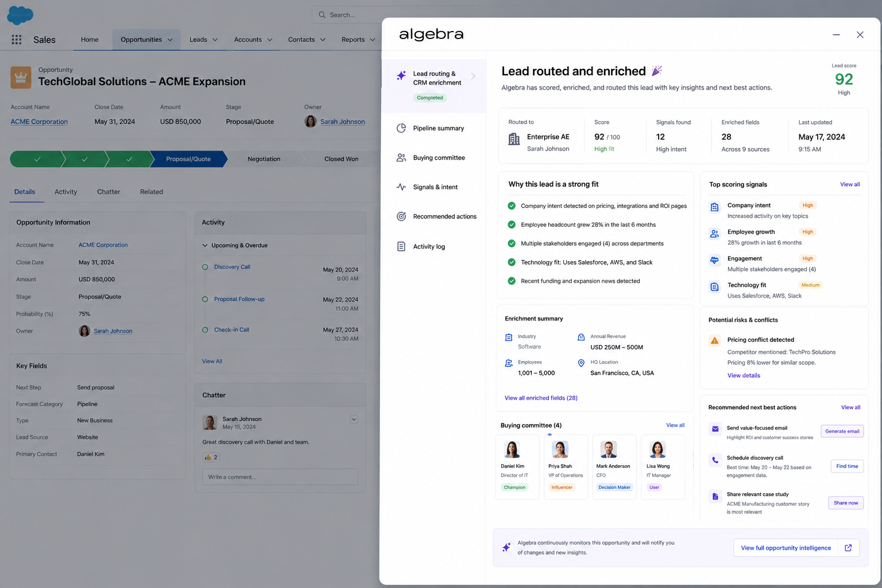The width and height of the screenshot is (882, 588).
Task: Click the opportunity crown icon
Action: tap(21, 77)
